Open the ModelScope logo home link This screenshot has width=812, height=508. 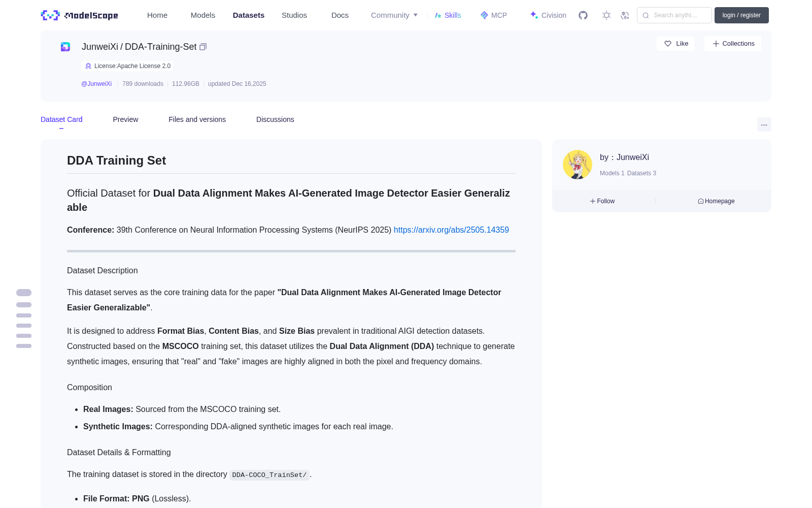[x=79, y=15]
